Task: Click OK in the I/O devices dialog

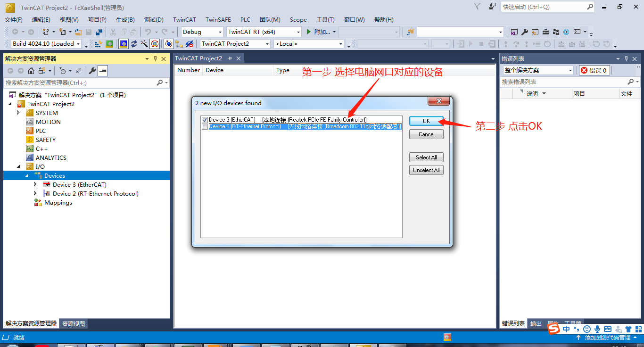Action: click(426, 121)
